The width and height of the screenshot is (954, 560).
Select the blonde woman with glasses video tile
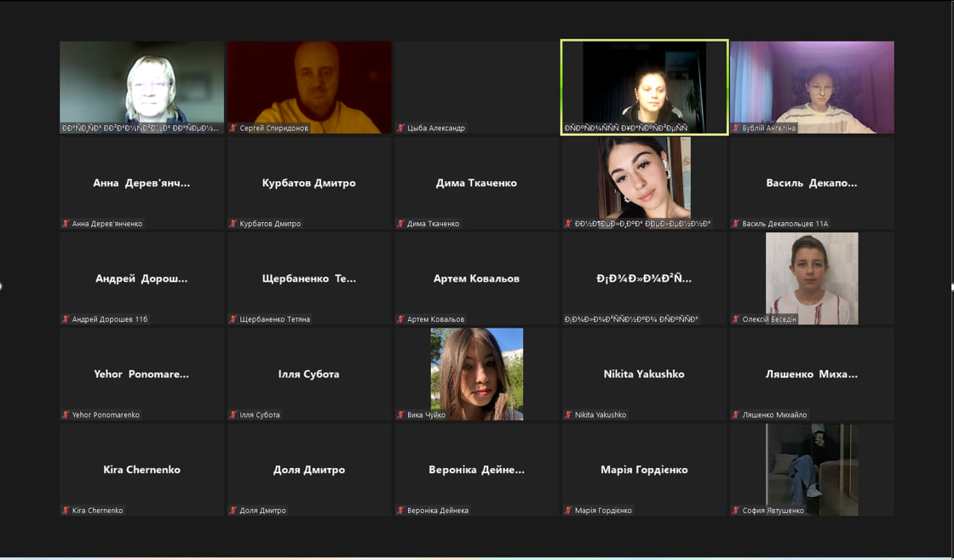[141, 87]
